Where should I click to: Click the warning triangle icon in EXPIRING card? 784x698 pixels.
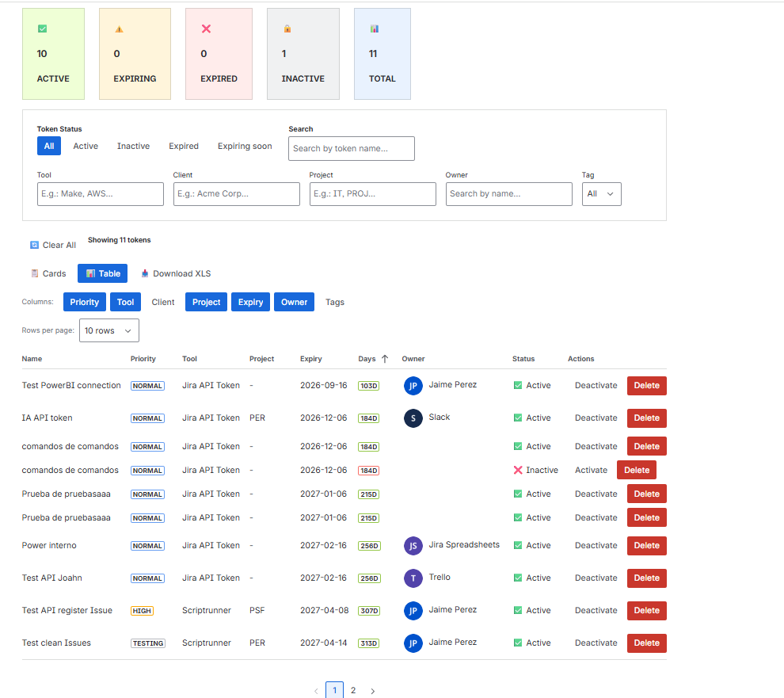(x=119, y=29)
